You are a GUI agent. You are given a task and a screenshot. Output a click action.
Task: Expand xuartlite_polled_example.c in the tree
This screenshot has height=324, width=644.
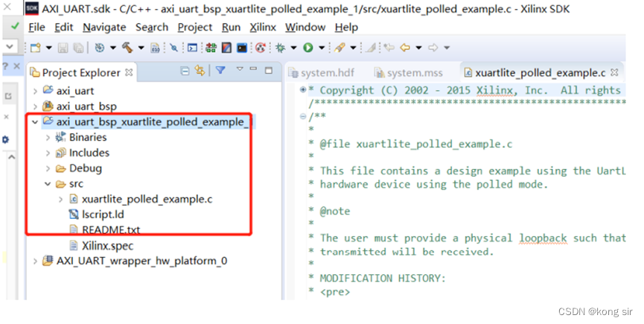[61, 200]
